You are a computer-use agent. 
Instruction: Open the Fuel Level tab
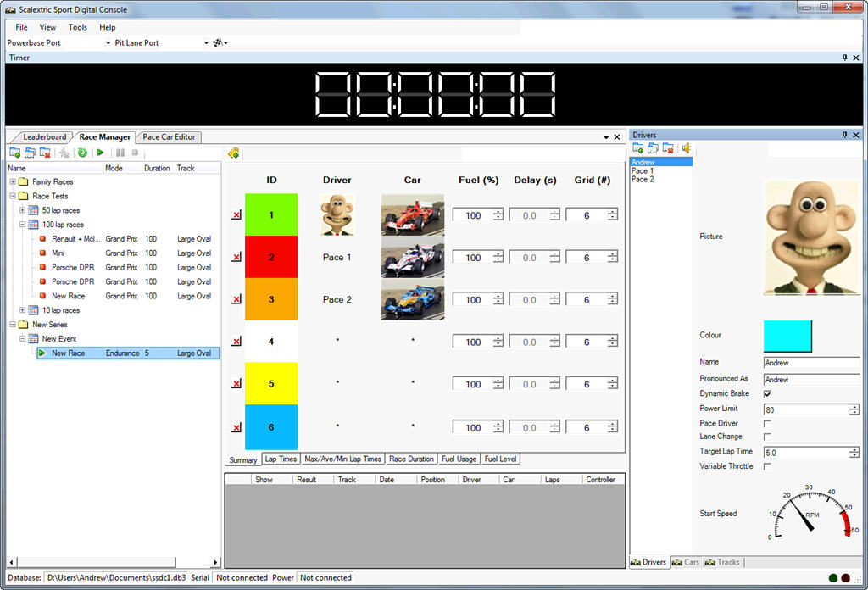[500, 459]
